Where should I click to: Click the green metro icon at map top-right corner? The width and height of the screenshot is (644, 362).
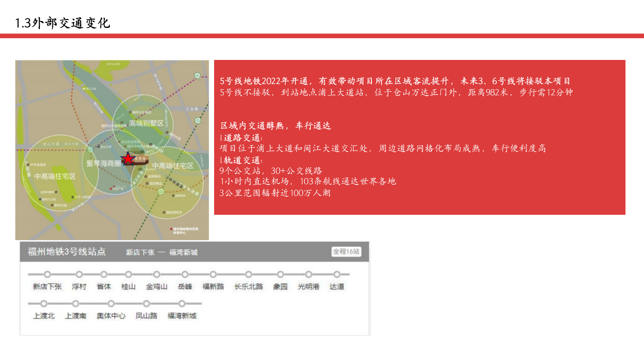[x=196, y=76]
